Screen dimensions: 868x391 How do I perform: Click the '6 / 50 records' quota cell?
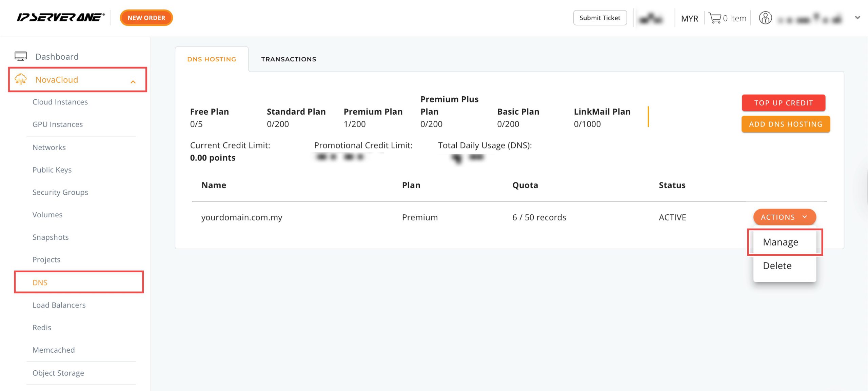pos(539,217)
